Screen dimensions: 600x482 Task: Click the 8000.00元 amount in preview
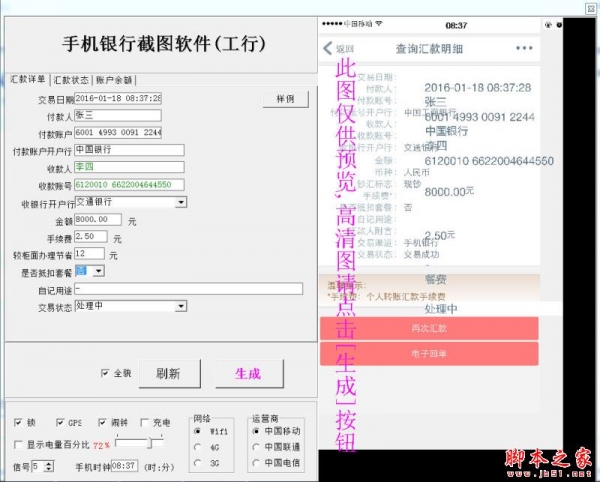tap(449, 191)
